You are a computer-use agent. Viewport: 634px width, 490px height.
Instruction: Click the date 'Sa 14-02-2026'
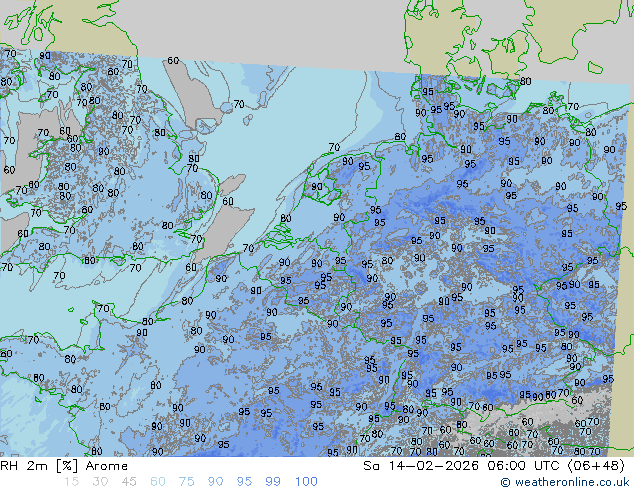coord(421,466)
